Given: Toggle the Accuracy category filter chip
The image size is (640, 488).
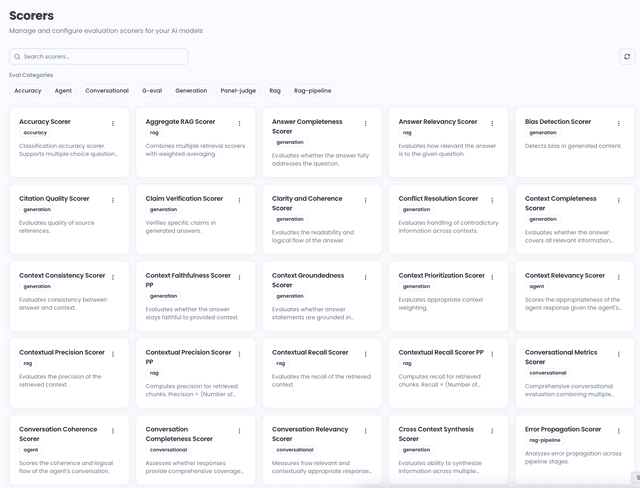Looking at the screenshot, I should click(x=28, y=91).
